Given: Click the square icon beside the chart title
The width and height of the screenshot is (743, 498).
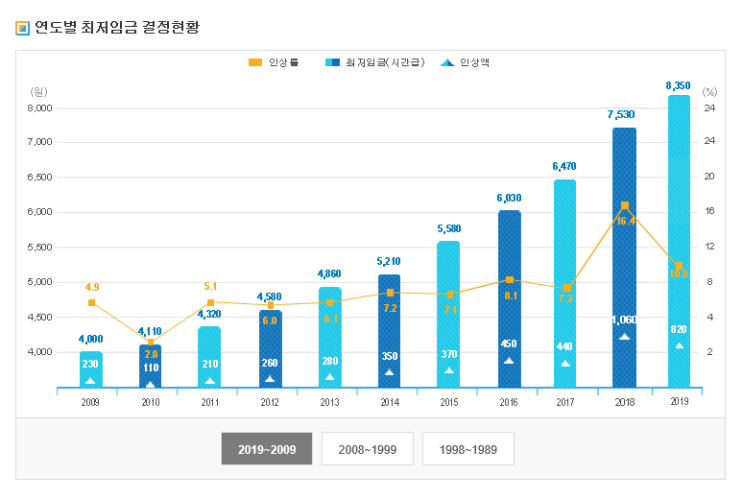Looking at the screenshot, I should click(22, 28).
